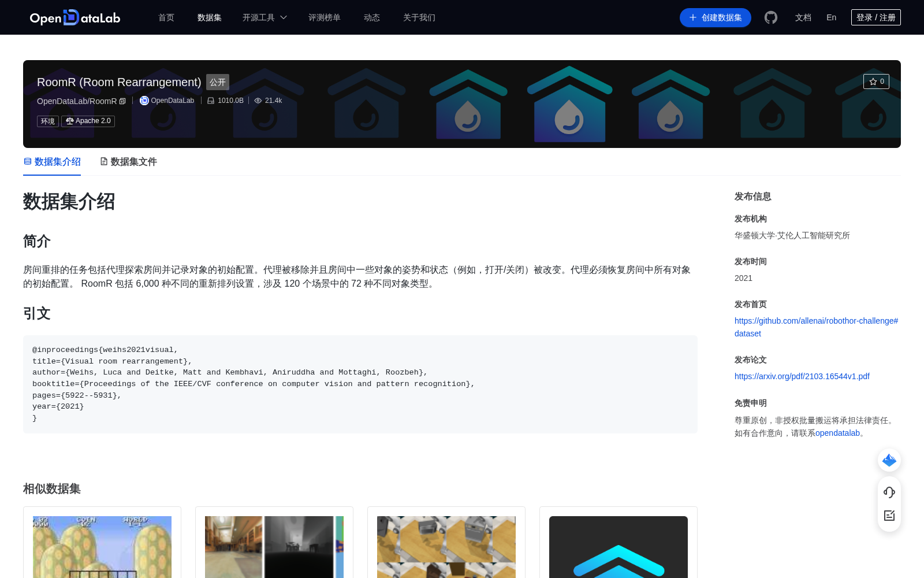Click the opendatalab contact link
924x578 pixels.
pos(837,433)
